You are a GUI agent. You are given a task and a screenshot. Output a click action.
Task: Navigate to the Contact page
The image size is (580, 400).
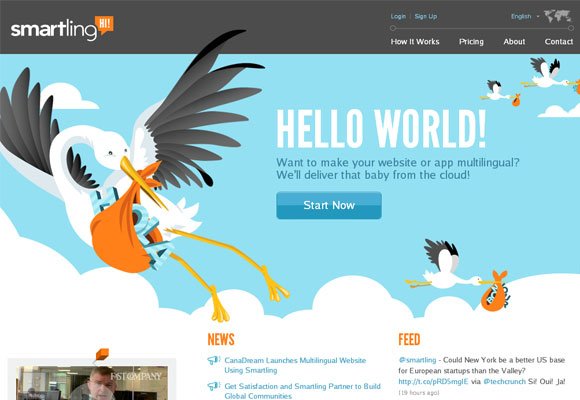559,41
